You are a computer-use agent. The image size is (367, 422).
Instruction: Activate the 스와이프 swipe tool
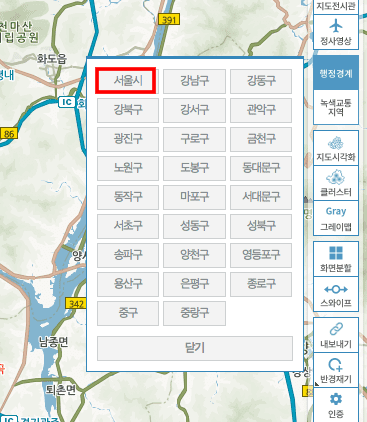pyautogui.click(x=336, y=294)
